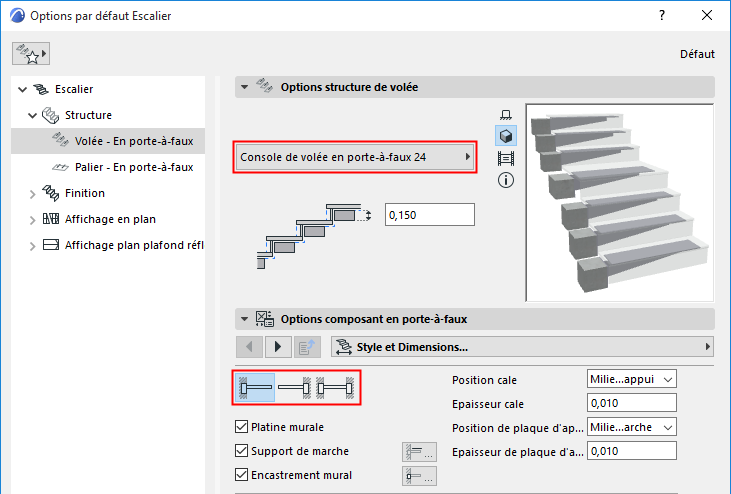Toggle the Platine murale checkbox
The width and height of the screenshot is (731, 494).
(241, 428)
